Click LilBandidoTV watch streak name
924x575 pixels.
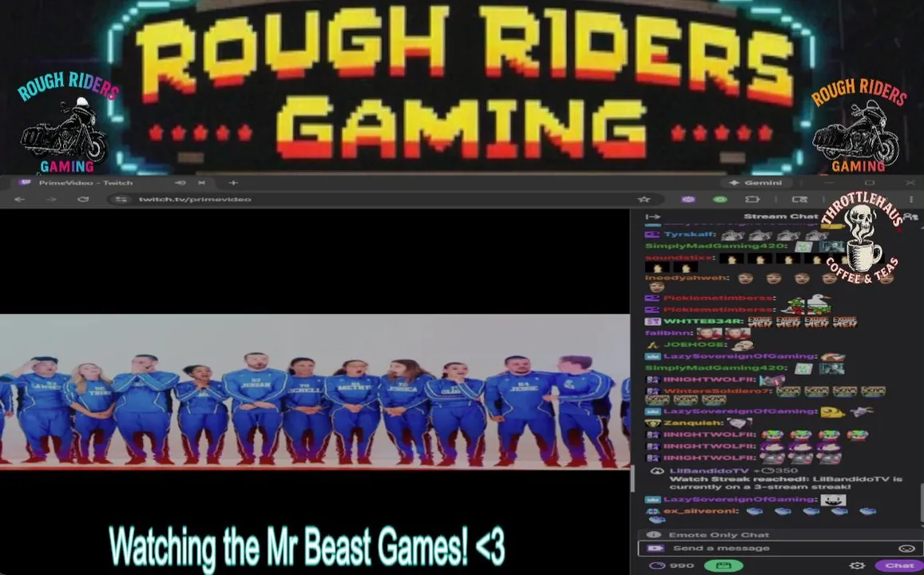pyautogui.click(x=709, y=471)
